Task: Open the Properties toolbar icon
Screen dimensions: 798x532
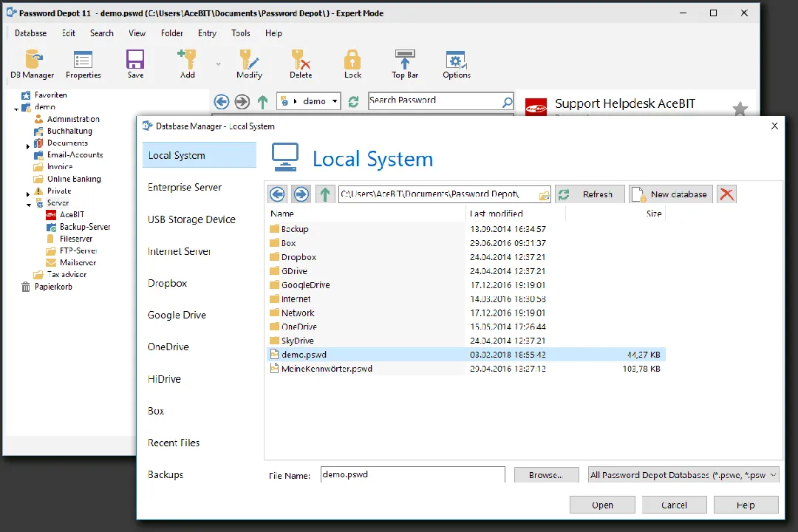Action: (83, 64)
